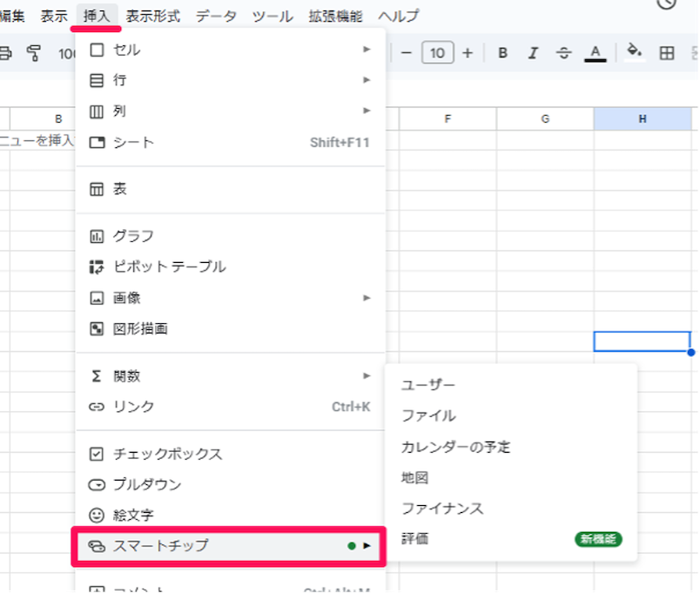Select the column H header
Viewport: 700px width, 593px height.
[x=643, y=118]
